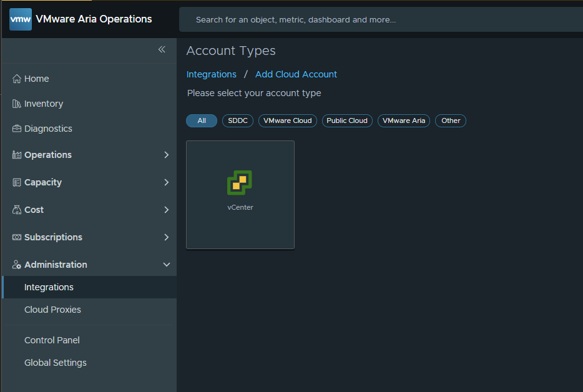Click the Operations menu label

tap(48, 155)
